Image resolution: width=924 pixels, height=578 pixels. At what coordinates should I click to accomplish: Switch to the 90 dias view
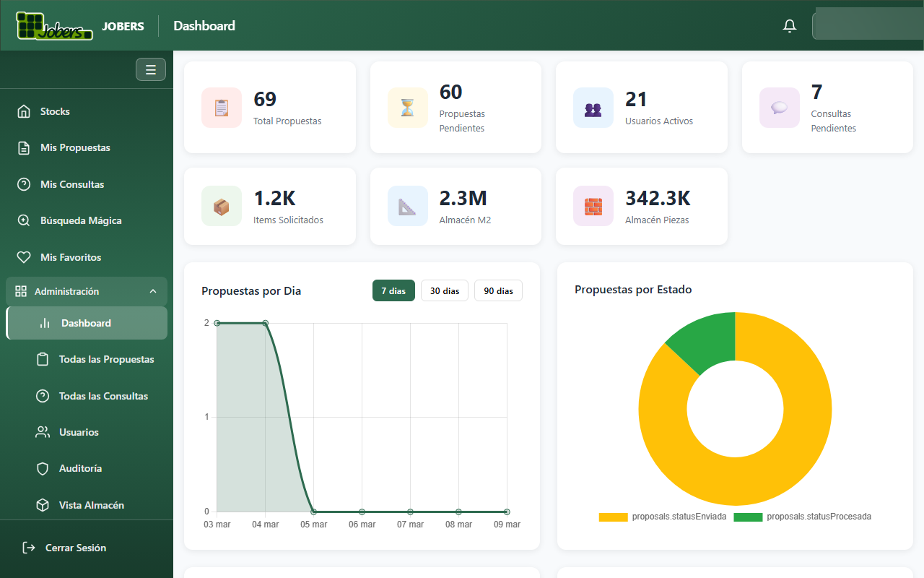[x=498, y=290]
